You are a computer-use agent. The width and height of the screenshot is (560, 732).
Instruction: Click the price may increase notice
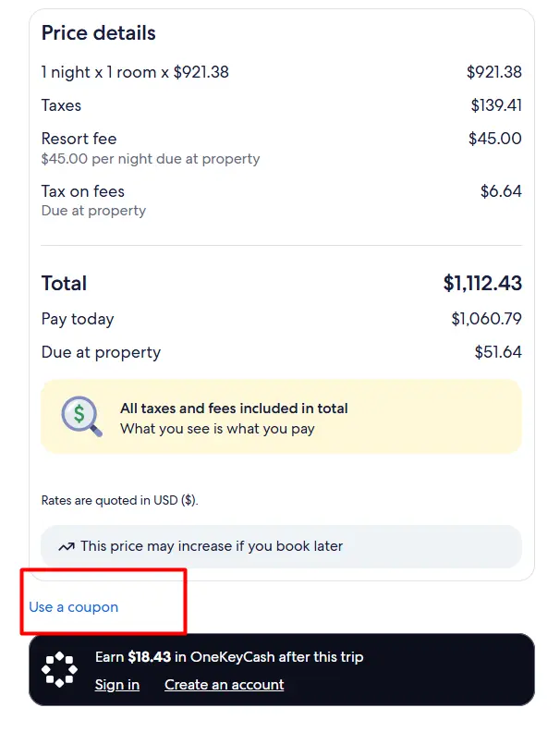click(x=212, y=546)
